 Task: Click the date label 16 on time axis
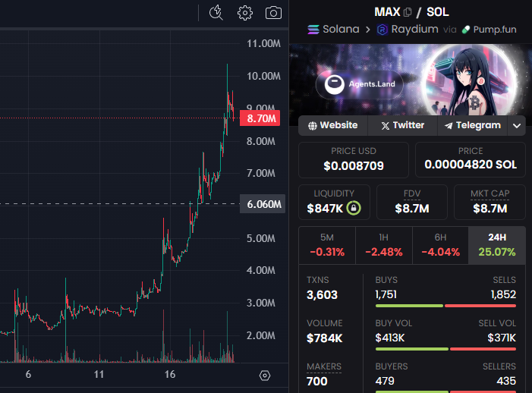coord(170,374)
